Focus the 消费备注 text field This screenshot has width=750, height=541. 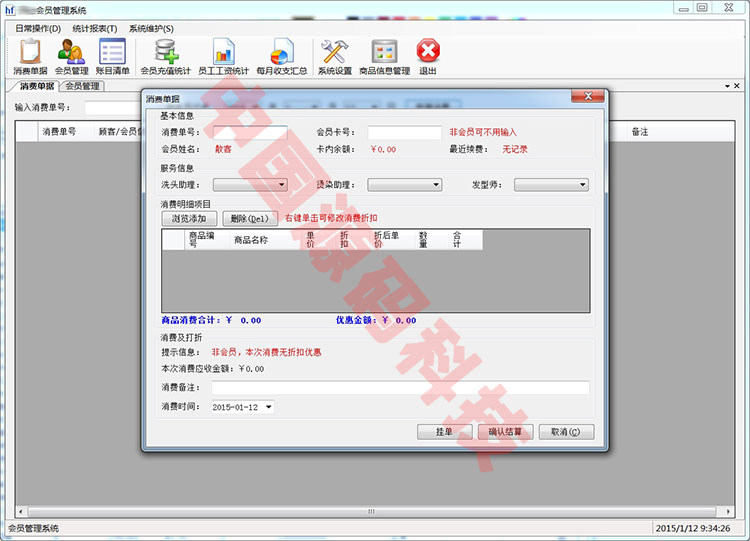401,387
